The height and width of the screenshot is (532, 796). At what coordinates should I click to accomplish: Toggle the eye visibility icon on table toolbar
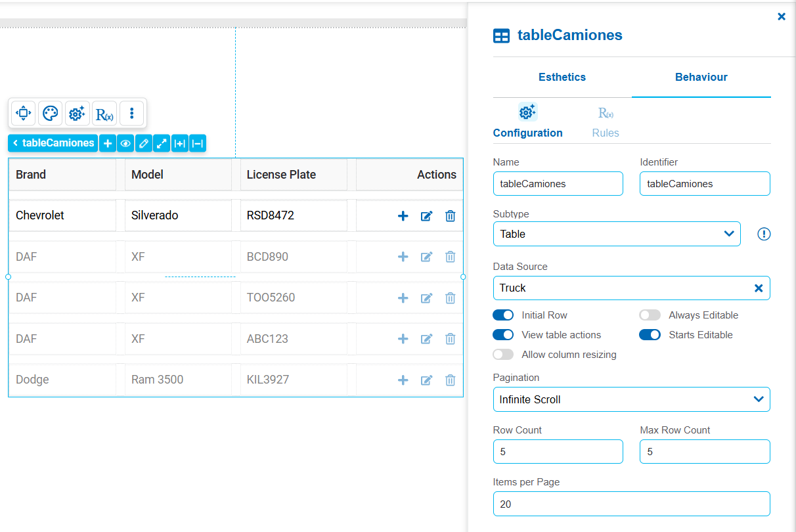[x=125, y=143]
